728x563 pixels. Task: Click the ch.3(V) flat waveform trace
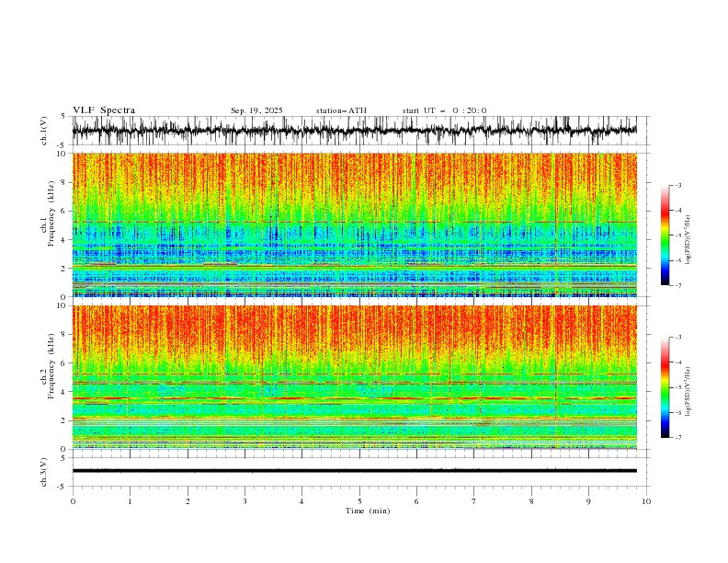pos(355,471)
